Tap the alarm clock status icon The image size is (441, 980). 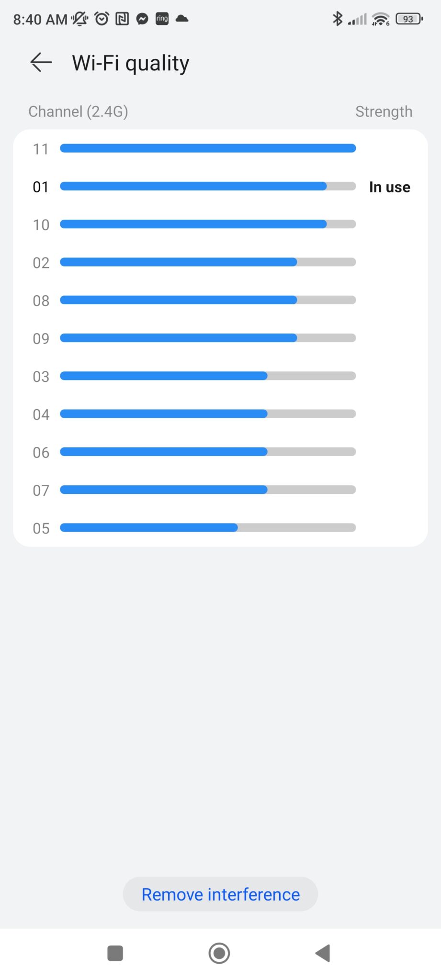102,19
